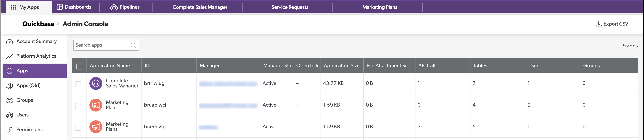Click the Application Size column header
This screenshot has width=644, height=140.
[x=342, y=66]
